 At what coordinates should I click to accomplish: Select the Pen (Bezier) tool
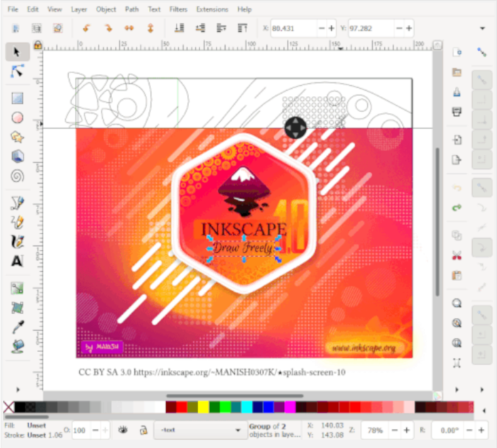pyautogui.click(x=18, y=203)
